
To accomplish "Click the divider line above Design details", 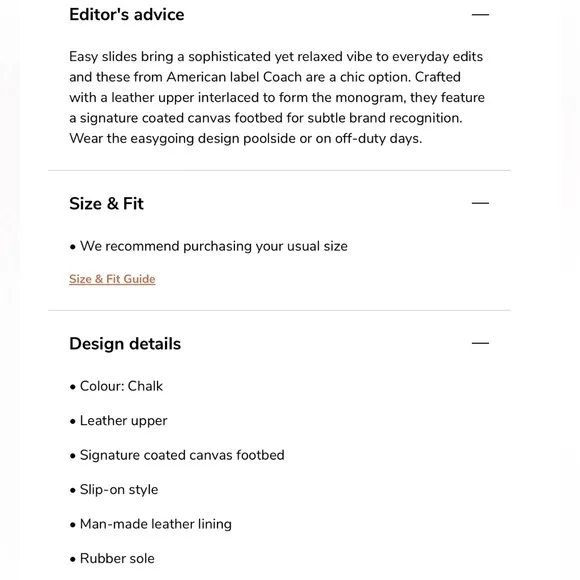I will point(279,311).
